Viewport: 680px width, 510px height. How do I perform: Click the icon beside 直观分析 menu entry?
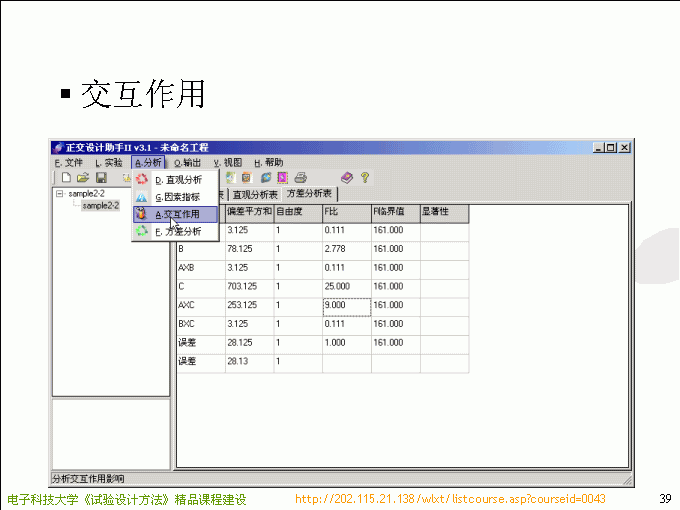click(142, 180)
